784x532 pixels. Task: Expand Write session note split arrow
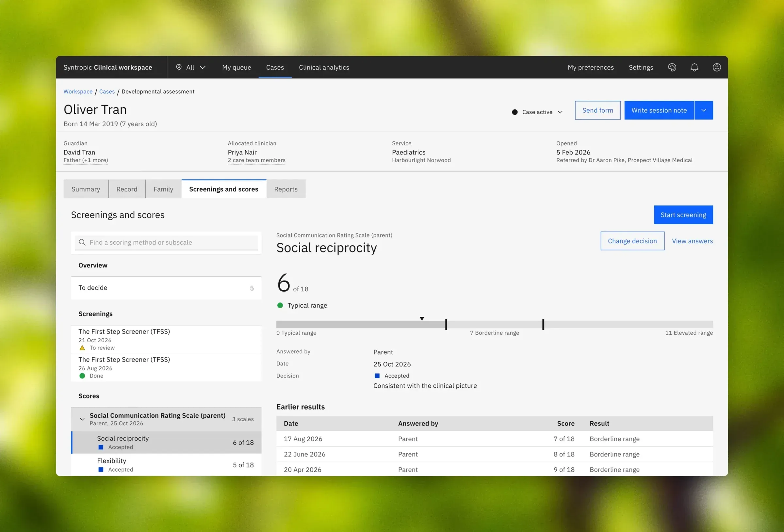[704, 110]
